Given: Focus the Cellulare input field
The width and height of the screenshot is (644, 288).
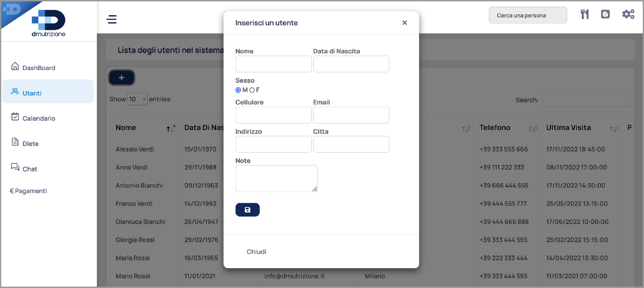Looking at the screenshot, I should 273,115.
